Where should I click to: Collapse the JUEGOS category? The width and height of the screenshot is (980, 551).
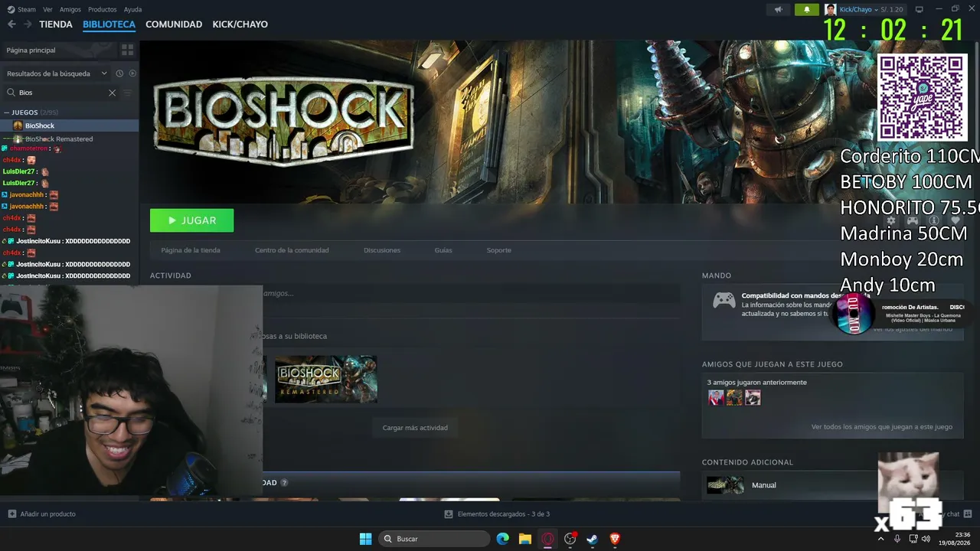tap(8, 112)
